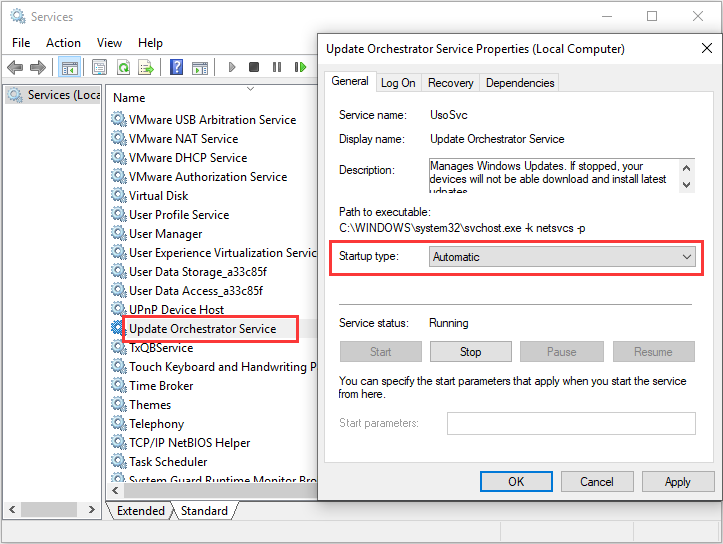Click gear icon beside Time Broker

(119, 385)
